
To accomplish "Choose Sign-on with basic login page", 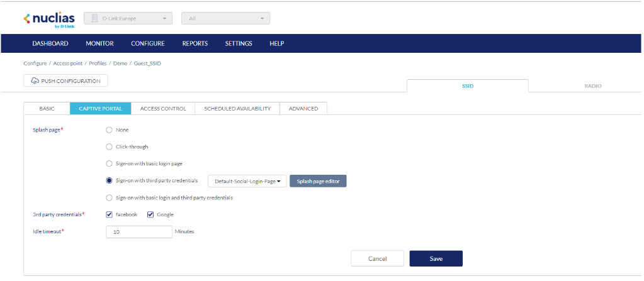I will click(x=110, y=163).
